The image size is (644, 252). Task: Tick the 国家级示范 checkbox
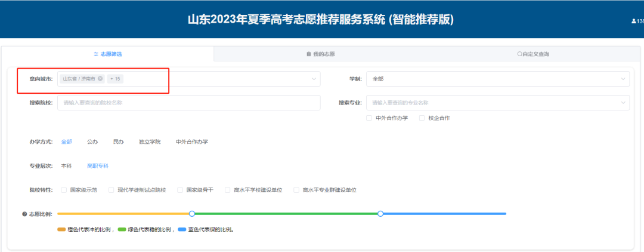(64, 190)
